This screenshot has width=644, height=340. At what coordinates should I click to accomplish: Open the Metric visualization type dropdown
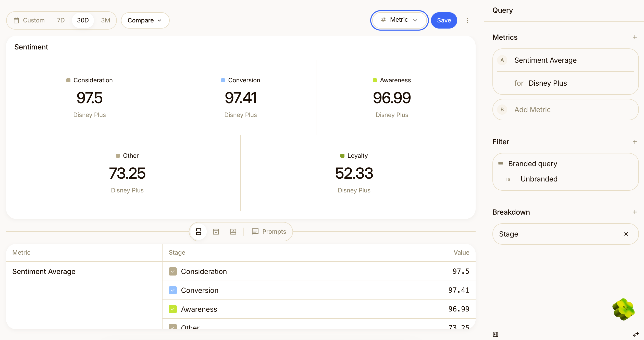pyautogui.click(x=399, y=20)
